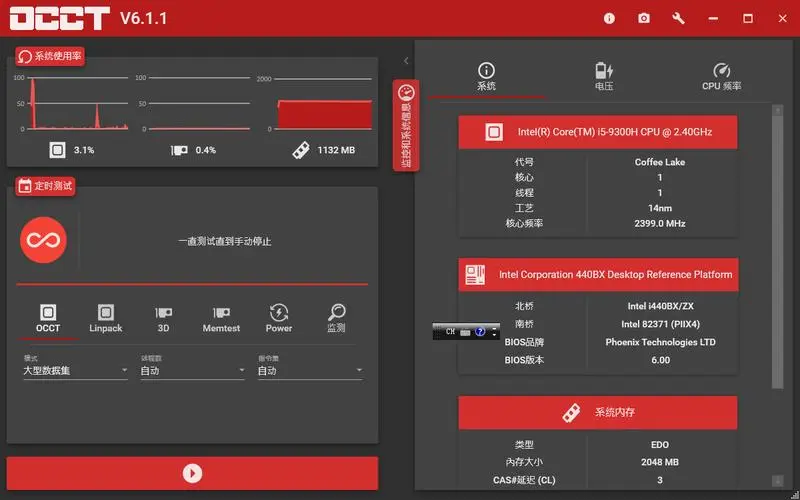The width and height of the screenshot is (800, 500).
Task: Click the keyboard icon in the IME bar
Action: point(465,332)
